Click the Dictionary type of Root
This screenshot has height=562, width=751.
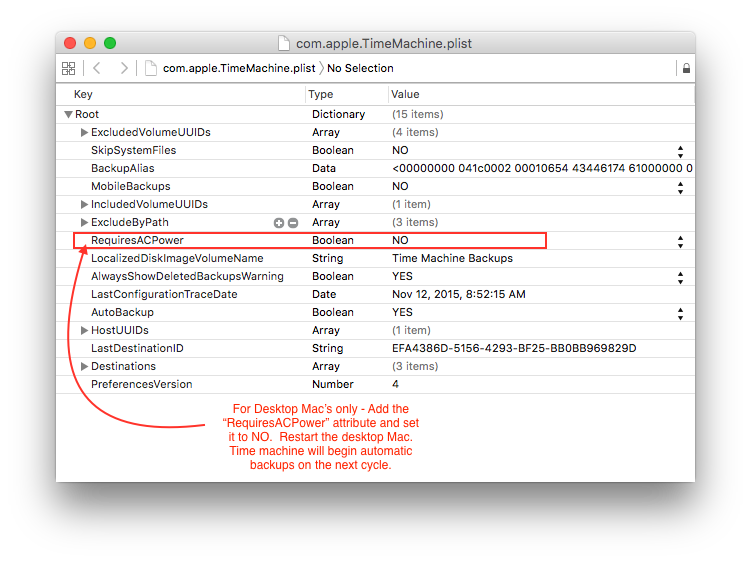tap(339, 115)
